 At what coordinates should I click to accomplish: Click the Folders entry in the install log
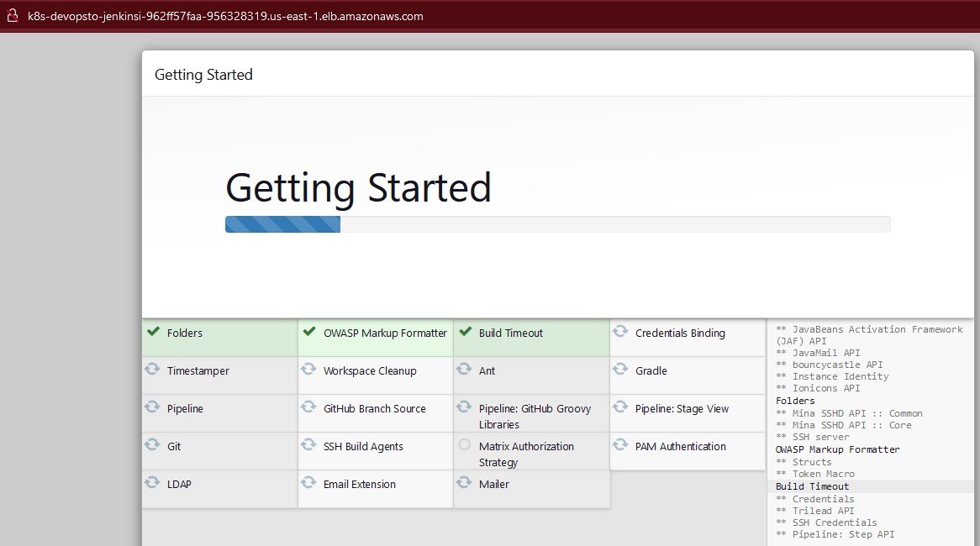[795, 401]
